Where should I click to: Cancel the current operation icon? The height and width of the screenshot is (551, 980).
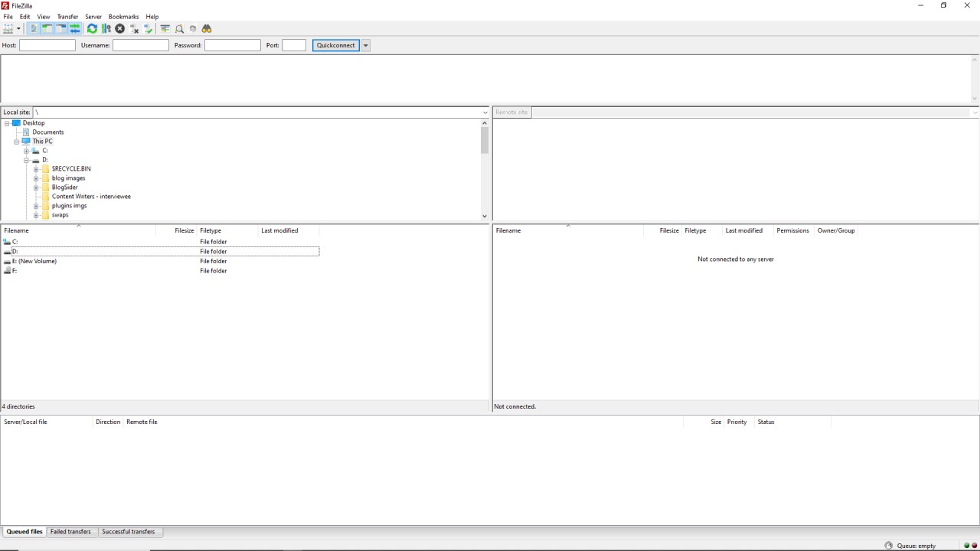(119, 28)
